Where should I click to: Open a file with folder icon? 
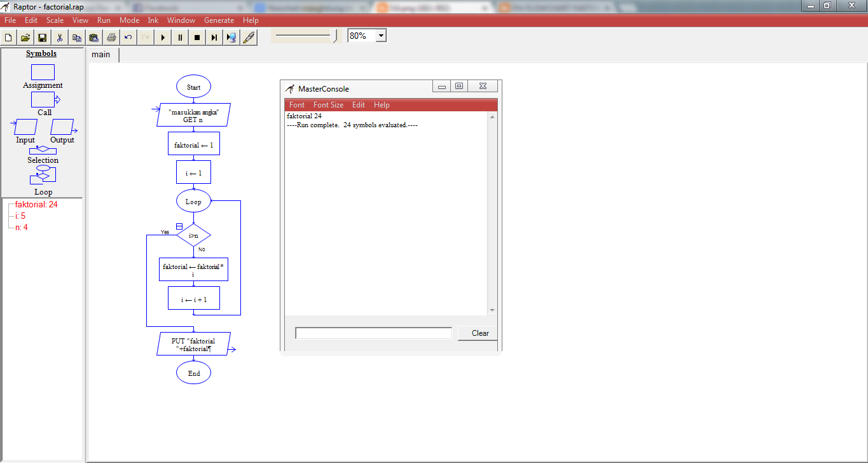click(x=25, y=38)
